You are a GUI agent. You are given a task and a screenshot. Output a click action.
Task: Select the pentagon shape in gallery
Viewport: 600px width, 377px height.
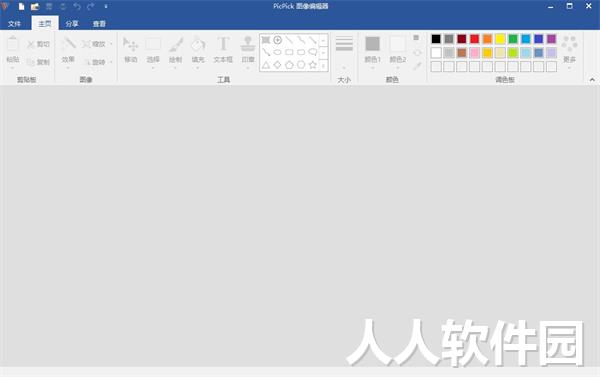click(x=289, y=65)
